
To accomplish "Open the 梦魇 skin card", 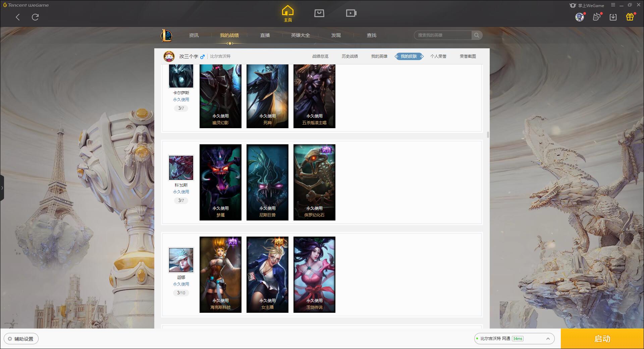I will (x=220, y=182).
